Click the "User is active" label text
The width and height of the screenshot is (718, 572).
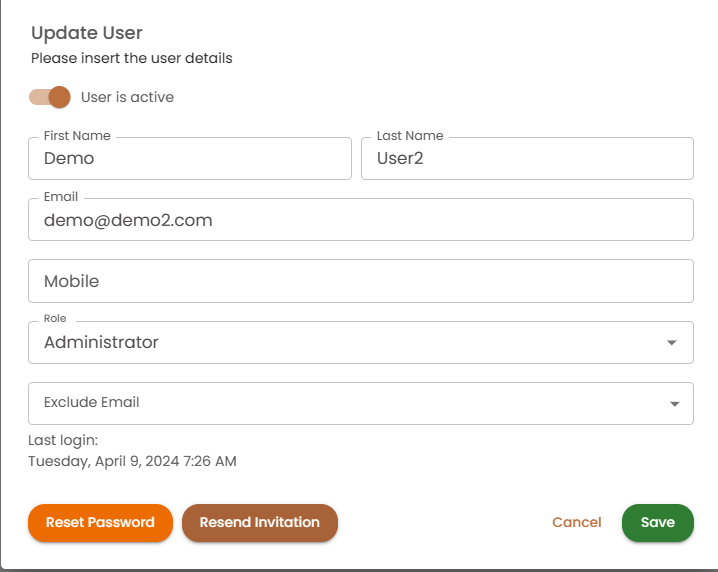127,97
